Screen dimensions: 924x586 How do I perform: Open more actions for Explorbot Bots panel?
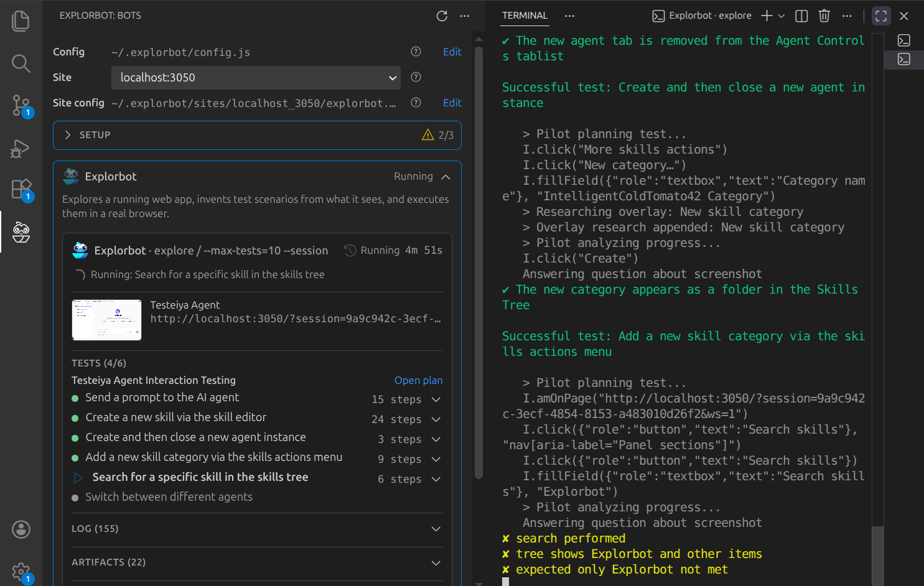click(465, 16)
